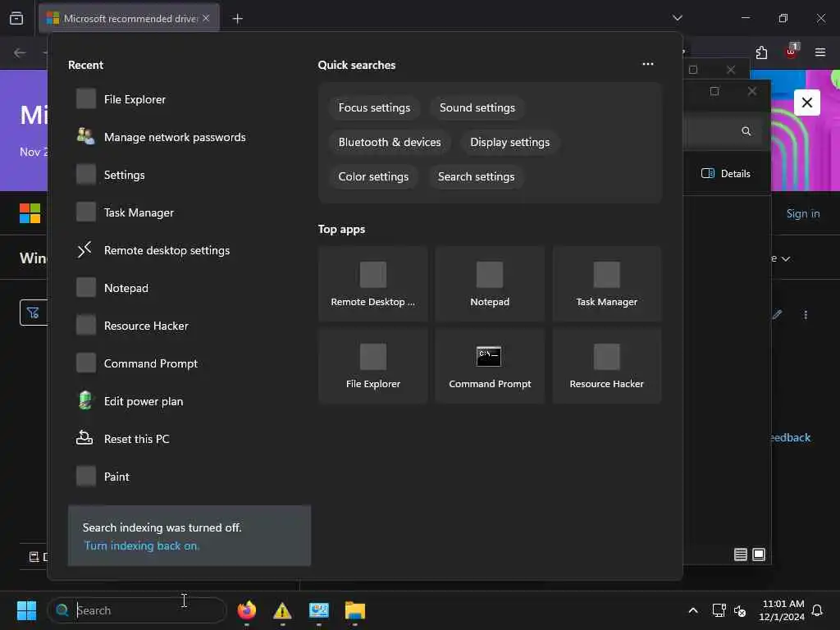The width and height of the screenshot is (840, 630).
Task: Open vertical three-dot menu on webpage
Action: coord(806,315)
